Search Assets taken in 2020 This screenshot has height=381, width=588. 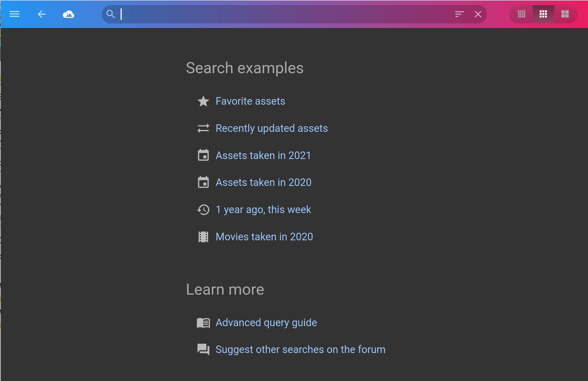pyautogui.click(x=264, y=182)
